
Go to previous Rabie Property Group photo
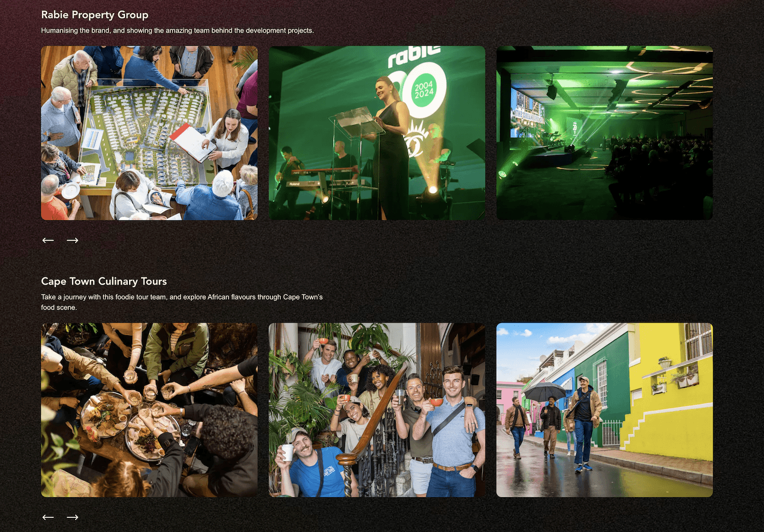tap(48, 240)
